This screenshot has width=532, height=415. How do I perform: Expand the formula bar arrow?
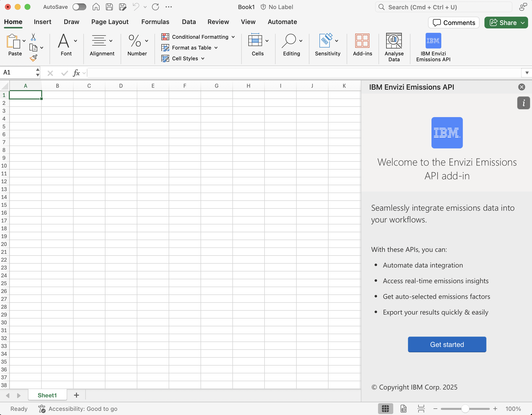[x=527, y=73]
